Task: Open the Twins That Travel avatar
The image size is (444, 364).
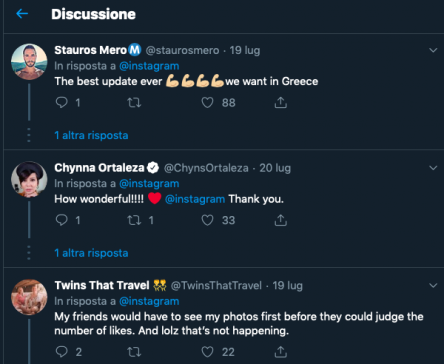Action: (x=29, y=297)
